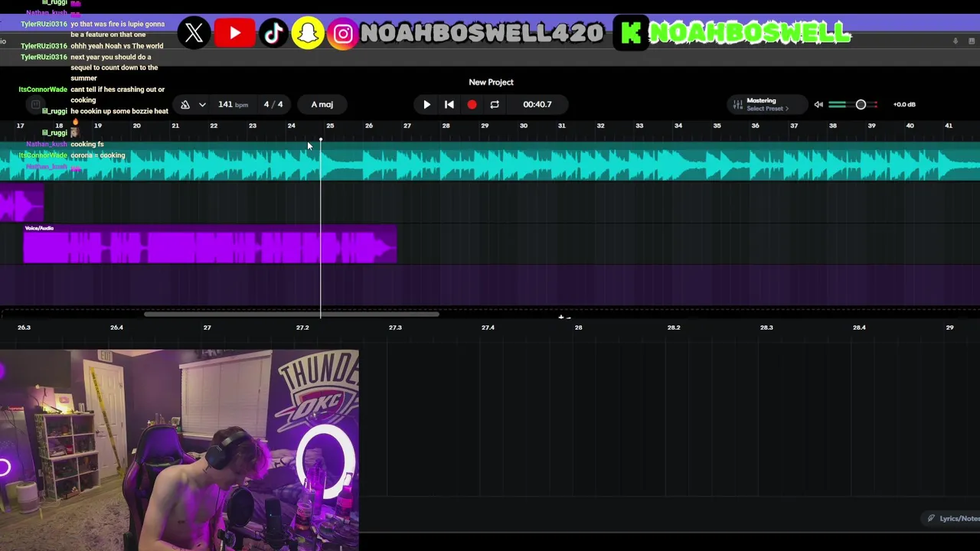Click the X (Twitter) logo in overlay

pos(194,33)
